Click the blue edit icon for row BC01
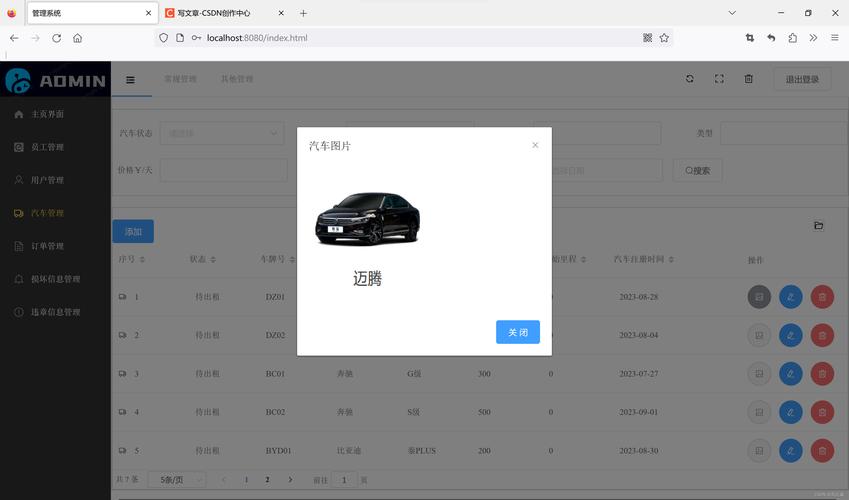Image resolution: width=849 pixels, height=500 pixels. pyautogui.click(x=791, y=374)
